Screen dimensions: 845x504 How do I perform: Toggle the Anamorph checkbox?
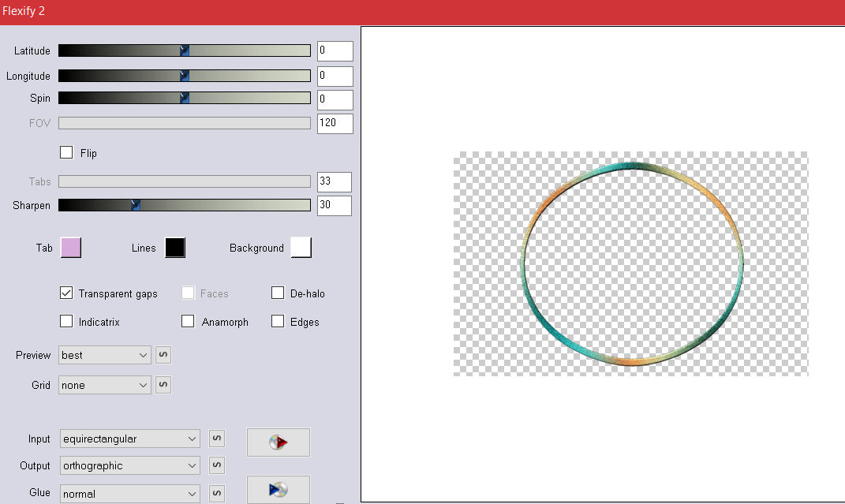188,322
